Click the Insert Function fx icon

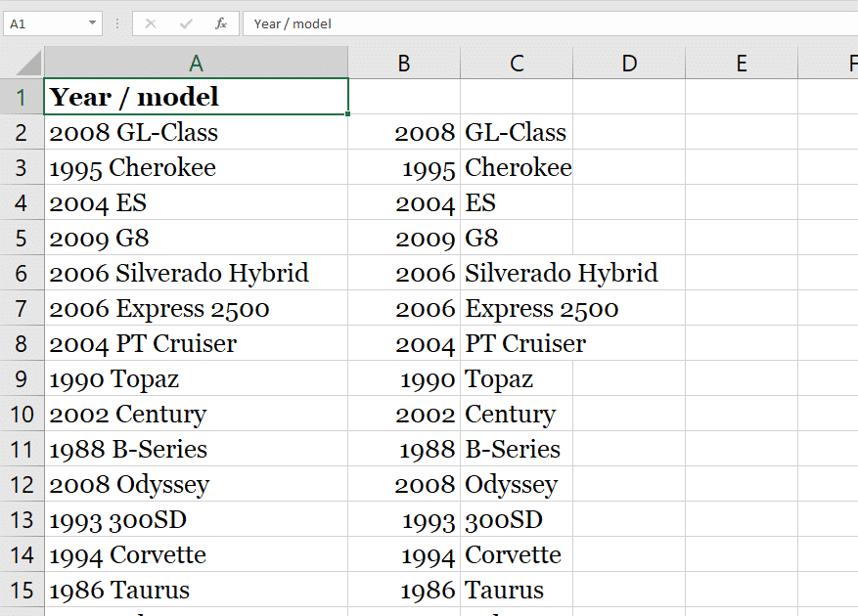pos(222,23)
